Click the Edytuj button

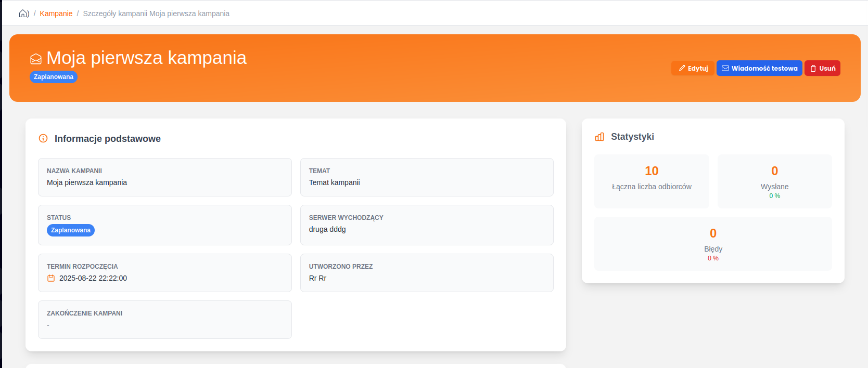693,68
